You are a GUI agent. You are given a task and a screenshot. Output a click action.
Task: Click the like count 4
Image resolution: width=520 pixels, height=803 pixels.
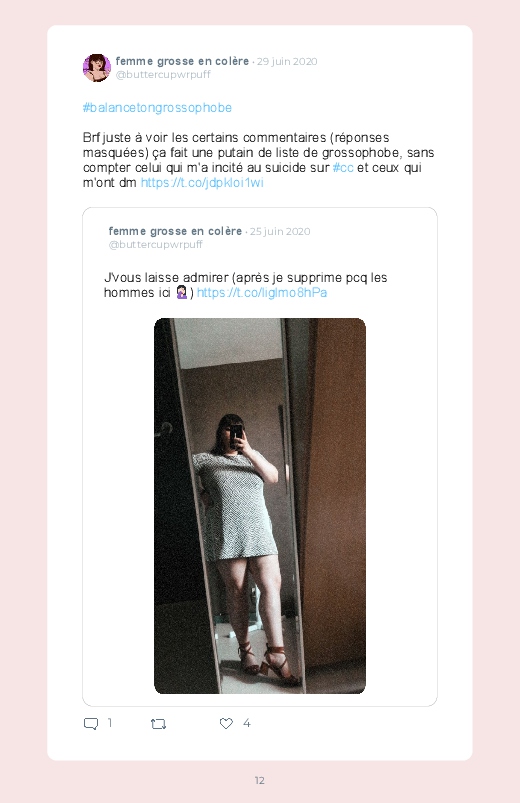point(246,723)
